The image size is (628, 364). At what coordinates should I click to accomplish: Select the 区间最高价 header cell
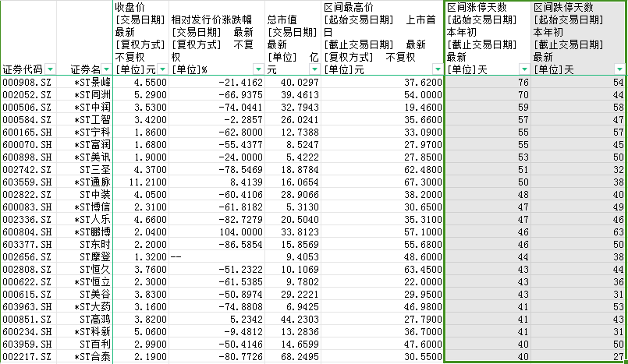click(382, 38)
